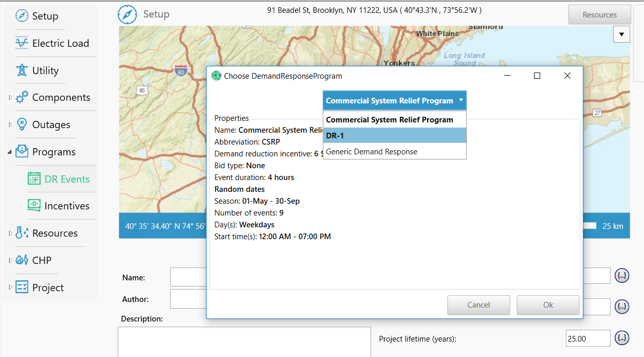Viewport: 644px width, 357px height.
Task: Click the Incentives money icon
Action: 34,206
